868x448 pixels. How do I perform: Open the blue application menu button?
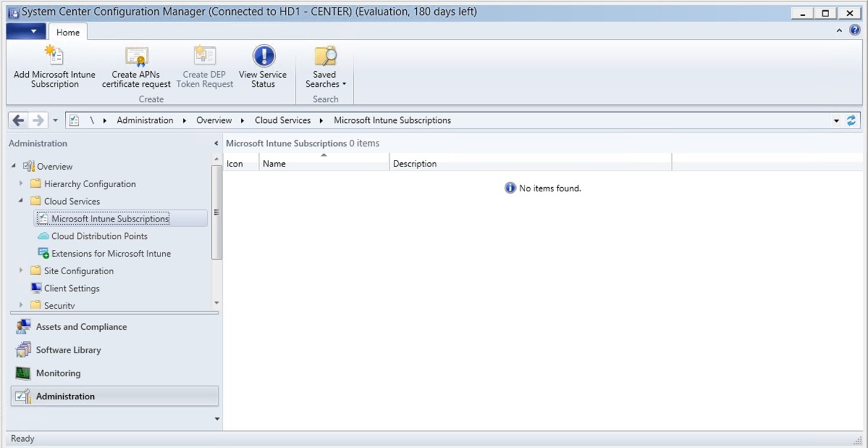tap(27, 31)
